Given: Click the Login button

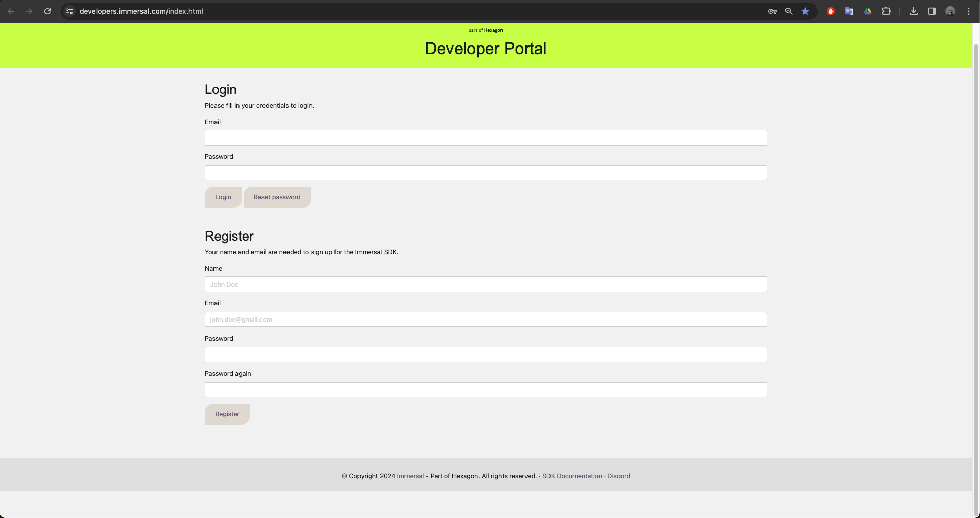Looking at the screenshot, I should [223, 197].
